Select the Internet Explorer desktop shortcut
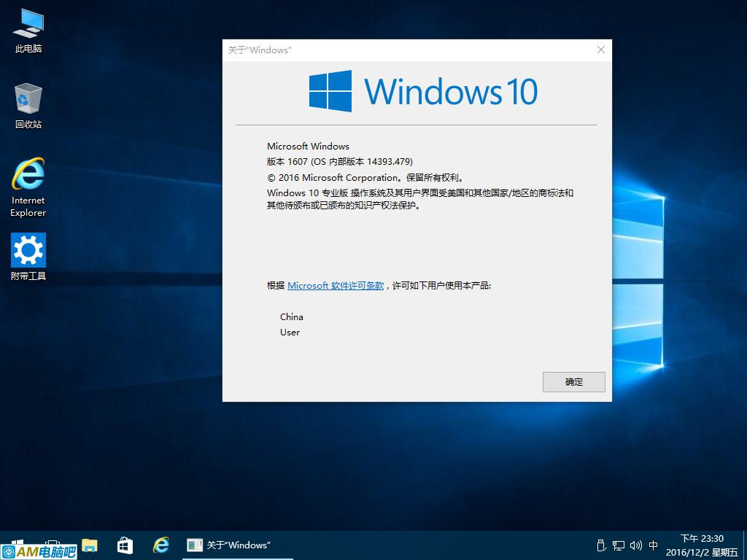Viewport: 747px width, 560px height. 28,187
